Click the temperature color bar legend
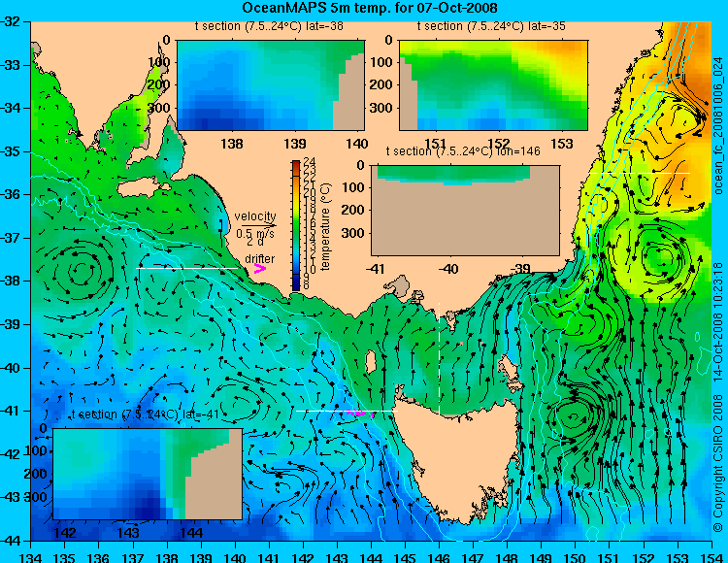This screenshot has width=728, height=563. point(296,225)
